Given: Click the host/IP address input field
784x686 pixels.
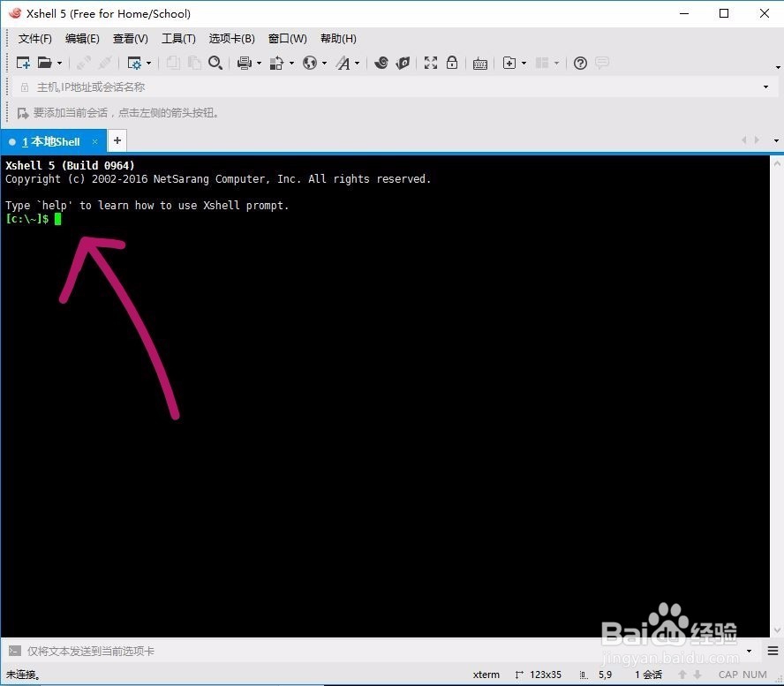Looking at the screenshot, I should click(395, 87).
